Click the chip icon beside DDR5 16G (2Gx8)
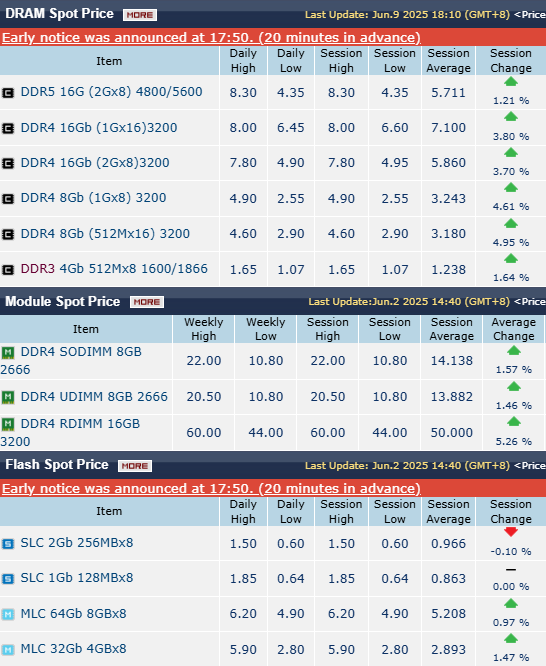Image resolution: width=546 pixels, height=666 pixels. tap(8, 93)
